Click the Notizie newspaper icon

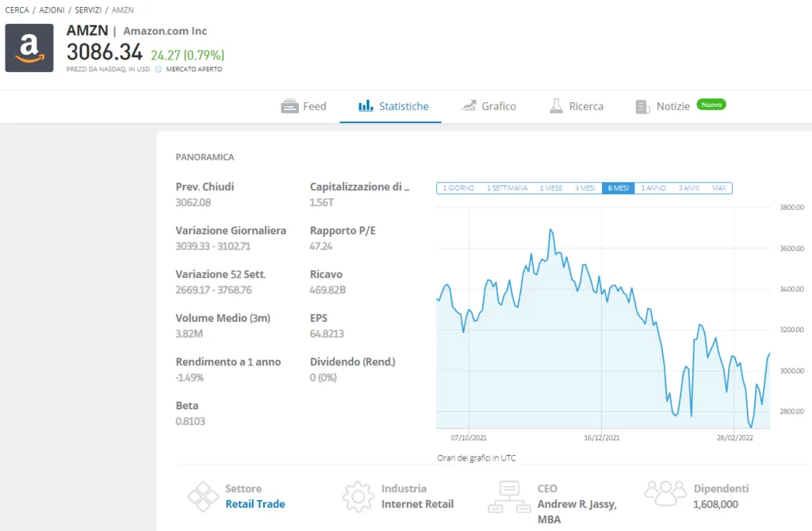(x=642, y=107)
